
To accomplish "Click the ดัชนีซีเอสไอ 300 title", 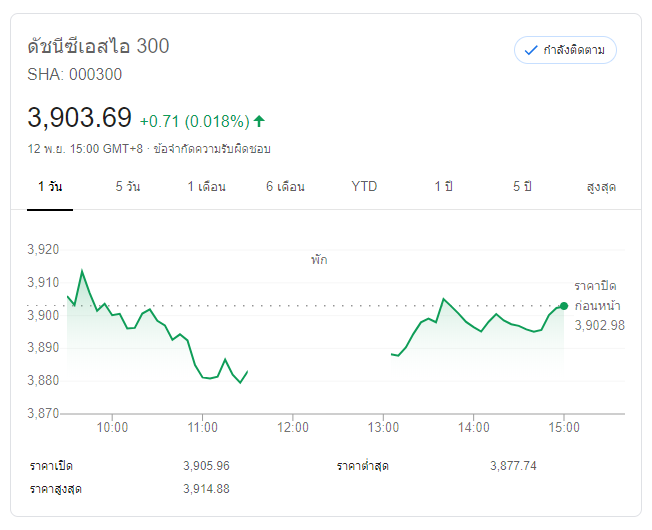I will [x=98, y=46].
